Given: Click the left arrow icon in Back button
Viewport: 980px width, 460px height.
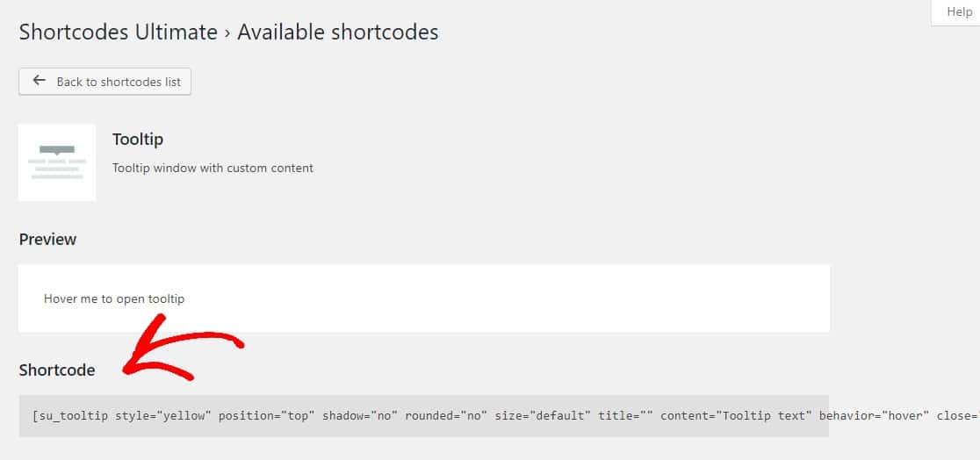Looking at the screenshot, I should coord(40,80).
